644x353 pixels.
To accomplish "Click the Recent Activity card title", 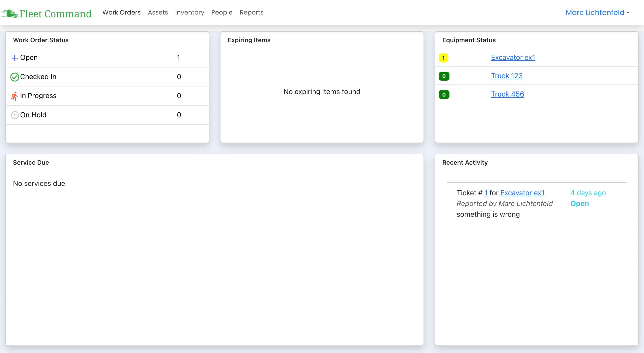I will pyautogui.click(x=465, y=163).
